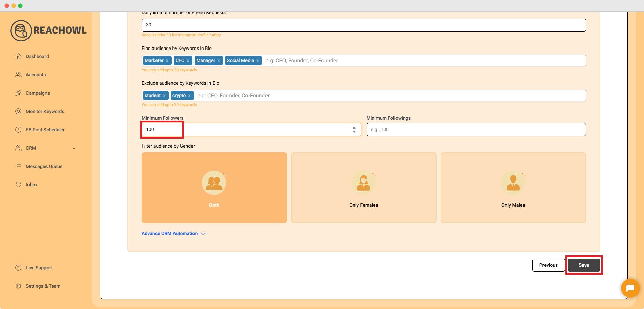Click the Campaigns rocket icon
Image resolution: width=644 pixels, height=309 pixels.
click(x=18, y=93)
